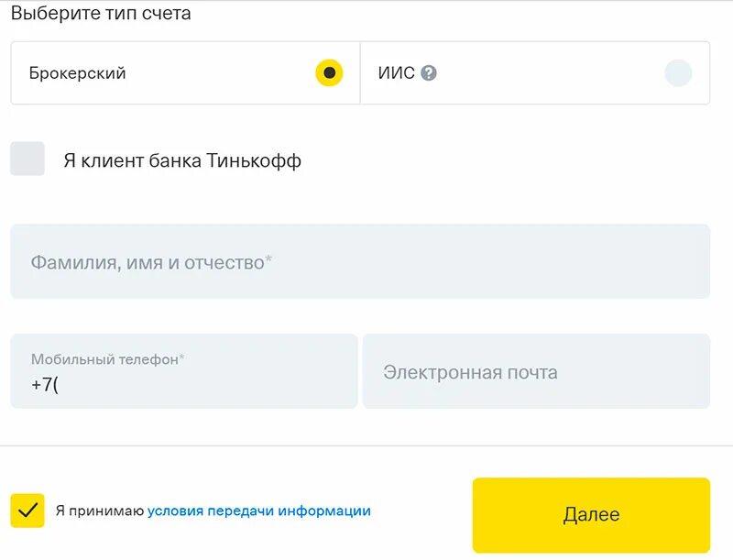Screen dimensions: 733x560
Task: Click the Фамилия, имя и отчество field
Action: click(360, 262)
